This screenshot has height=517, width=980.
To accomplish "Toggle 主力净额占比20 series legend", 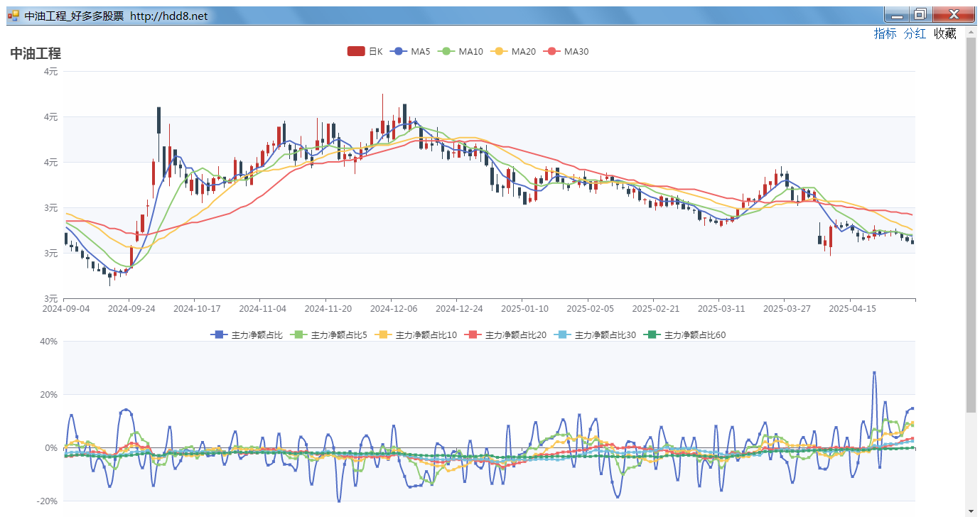I will tap(507, 334).
